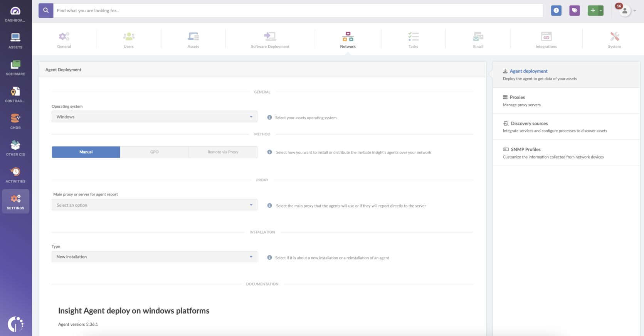
Task: Switch deployment method to GPO
Action: (x=155, y=152)
